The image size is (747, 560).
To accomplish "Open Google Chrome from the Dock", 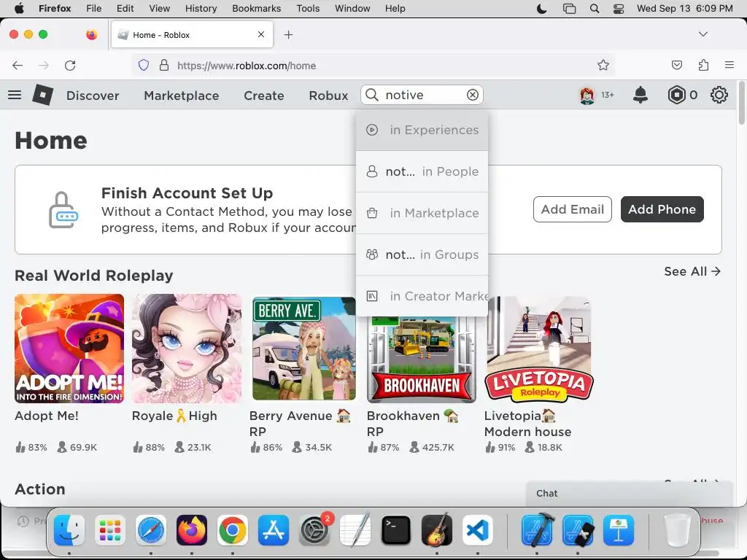I will pos(233,530).
